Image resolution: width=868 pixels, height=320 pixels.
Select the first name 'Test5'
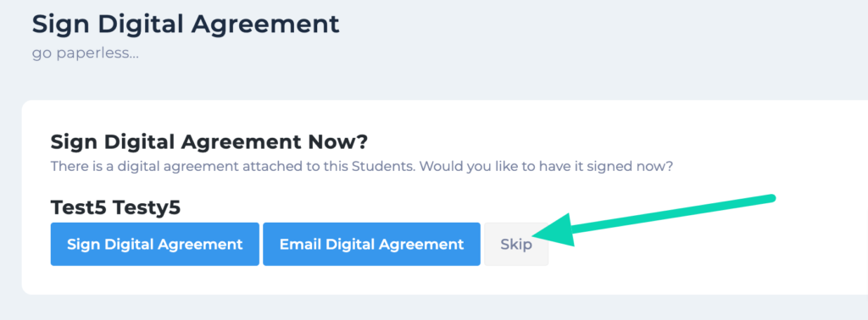point(79,207)
